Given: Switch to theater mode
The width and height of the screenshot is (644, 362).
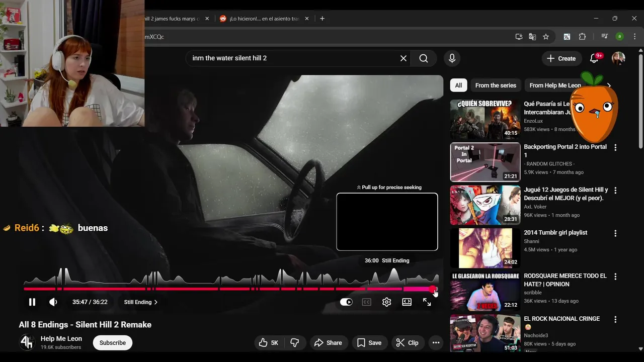Looking at the screenshot, I should coord(407,302).
